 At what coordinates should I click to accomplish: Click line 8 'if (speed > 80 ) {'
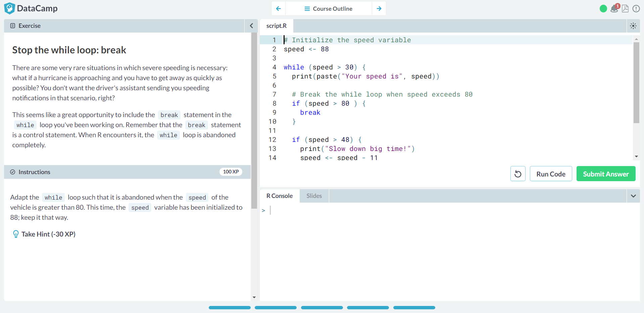click(329, 103)
